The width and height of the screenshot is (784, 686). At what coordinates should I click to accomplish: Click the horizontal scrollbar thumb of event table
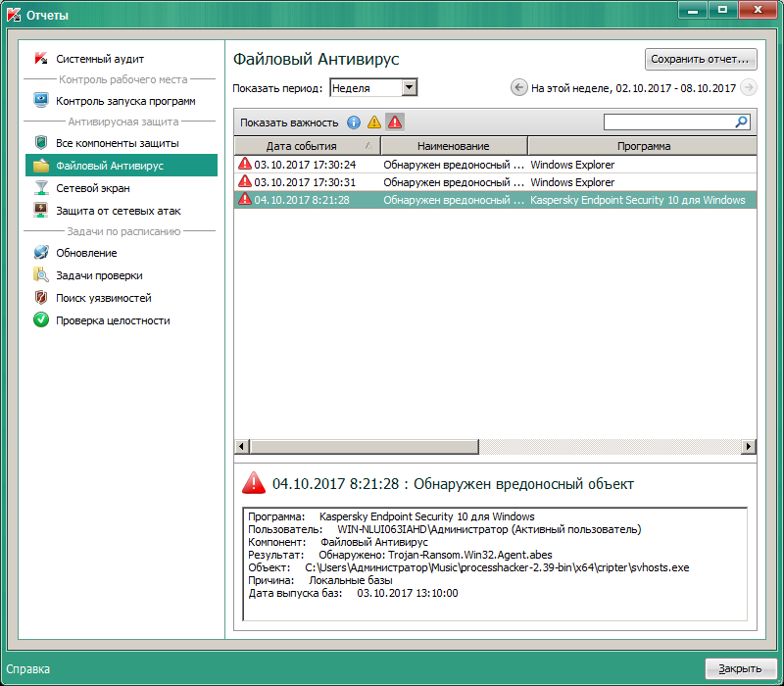(365, 447)
